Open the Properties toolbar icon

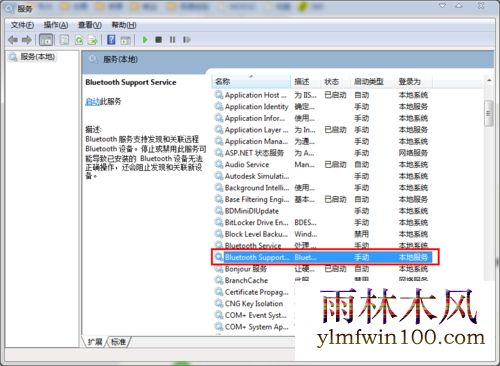[64, 40]
